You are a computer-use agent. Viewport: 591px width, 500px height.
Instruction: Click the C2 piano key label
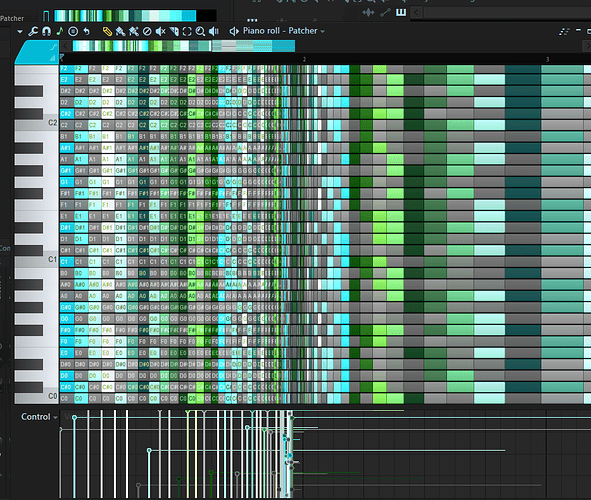[52, 123]
